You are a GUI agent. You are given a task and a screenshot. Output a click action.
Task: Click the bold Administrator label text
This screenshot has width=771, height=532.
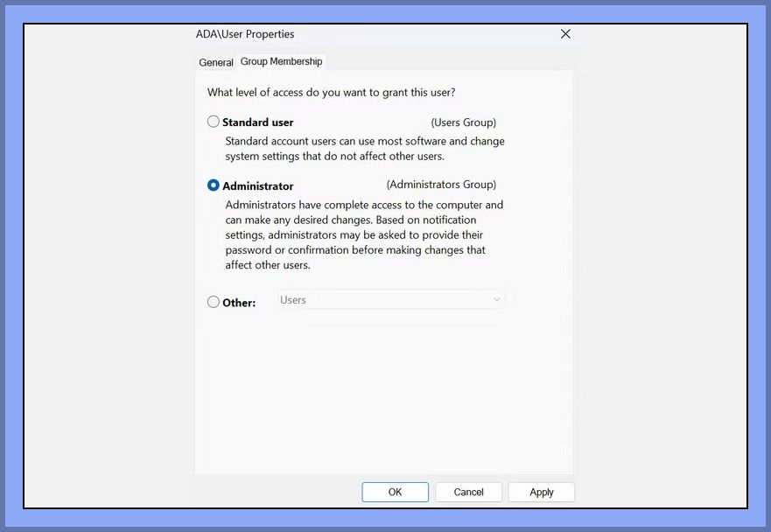257,186
